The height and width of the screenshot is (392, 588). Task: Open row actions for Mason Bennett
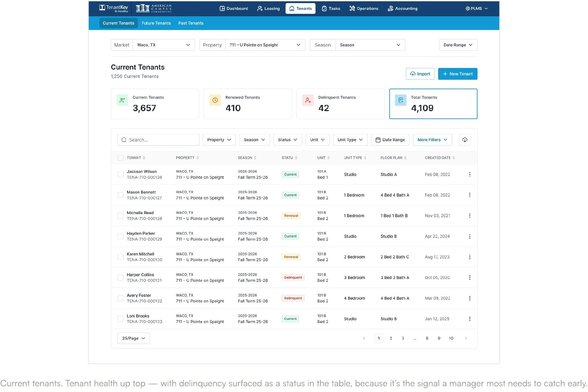coord(470,195)
